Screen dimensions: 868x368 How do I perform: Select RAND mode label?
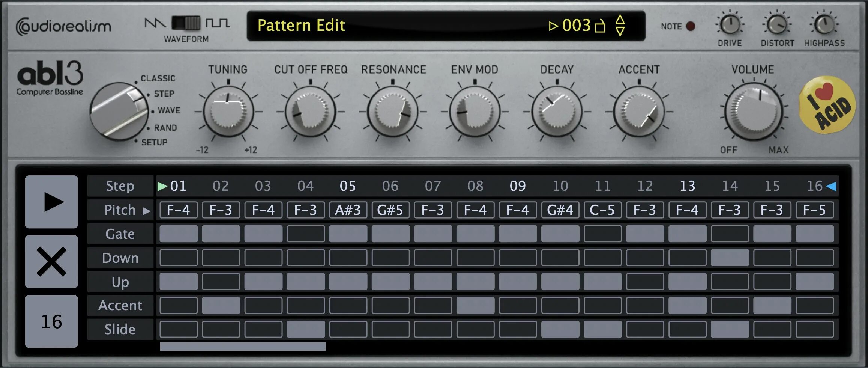165,128
